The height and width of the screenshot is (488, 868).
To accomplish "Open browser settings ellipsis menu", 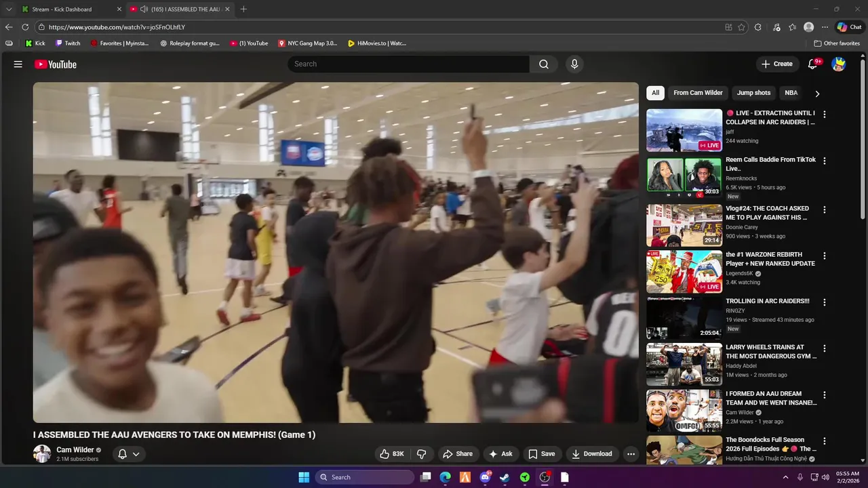I will click(x=825, y=27).
